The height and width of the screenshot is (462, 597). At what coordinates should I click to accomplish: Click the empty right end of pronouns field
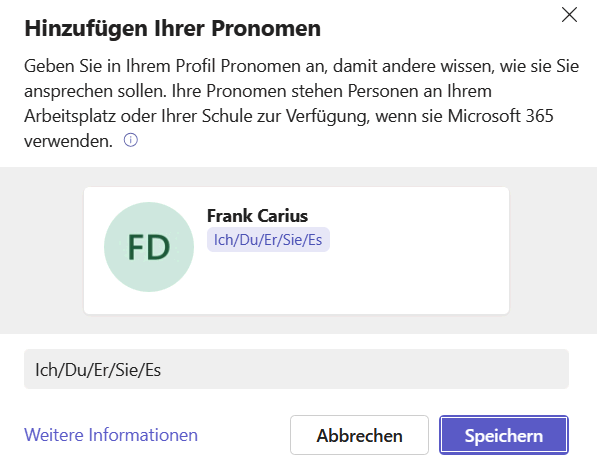tap(457, 369)
